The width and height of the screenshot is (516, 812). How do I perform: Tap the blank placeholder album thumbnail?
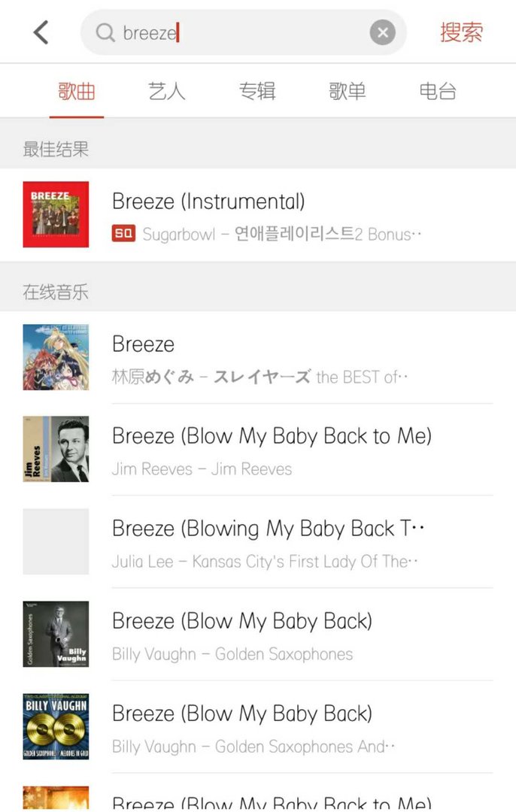(x=56, y=541)
